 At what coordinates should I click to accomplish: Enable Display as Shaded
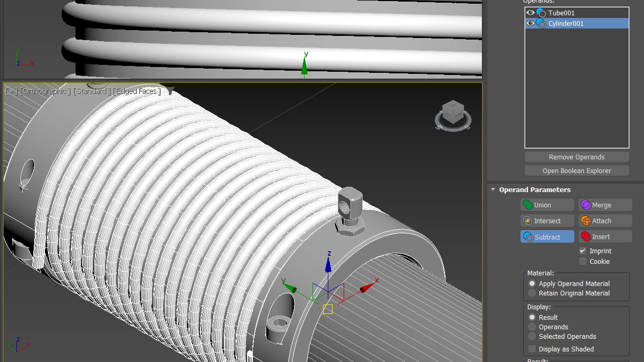(x=532, y=348)
